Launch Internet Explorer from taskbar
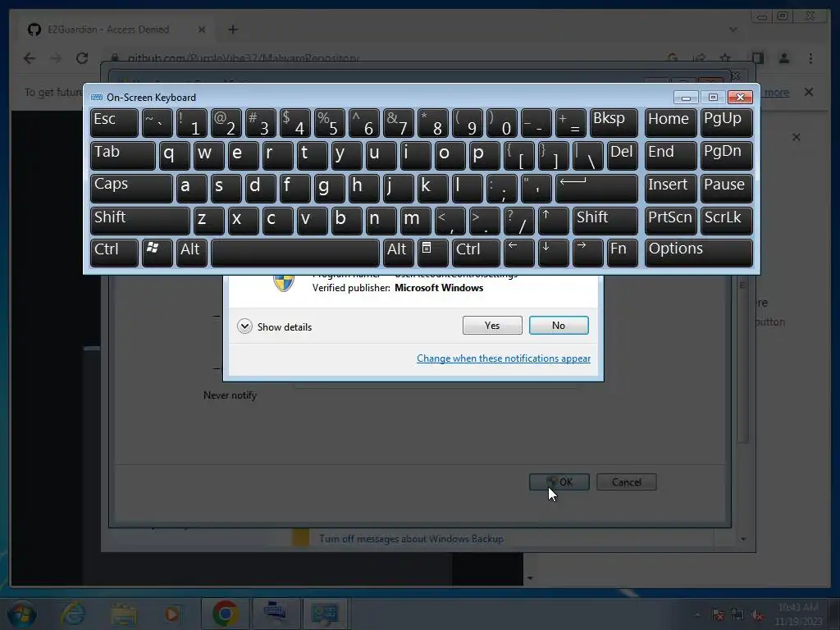The height and width of the screenshot is (630, 840). pyautogui.click(x=73, y=614)
